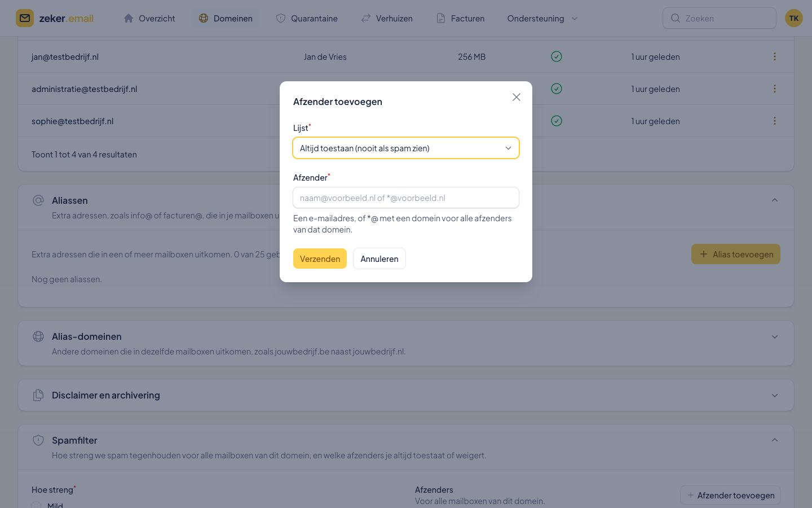Expand the Disclaimer en archivering chevron
The width and height of the screenshot is (812, 508).
775,396
